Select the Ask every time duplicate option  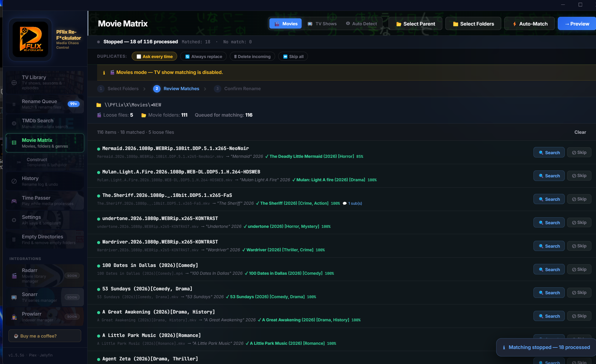click(155, 57)
